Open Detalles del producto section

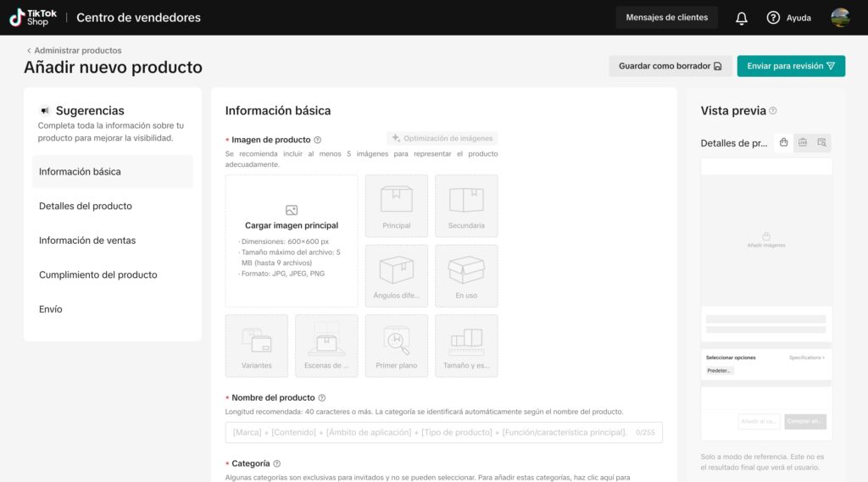click(x=86, y=206)
